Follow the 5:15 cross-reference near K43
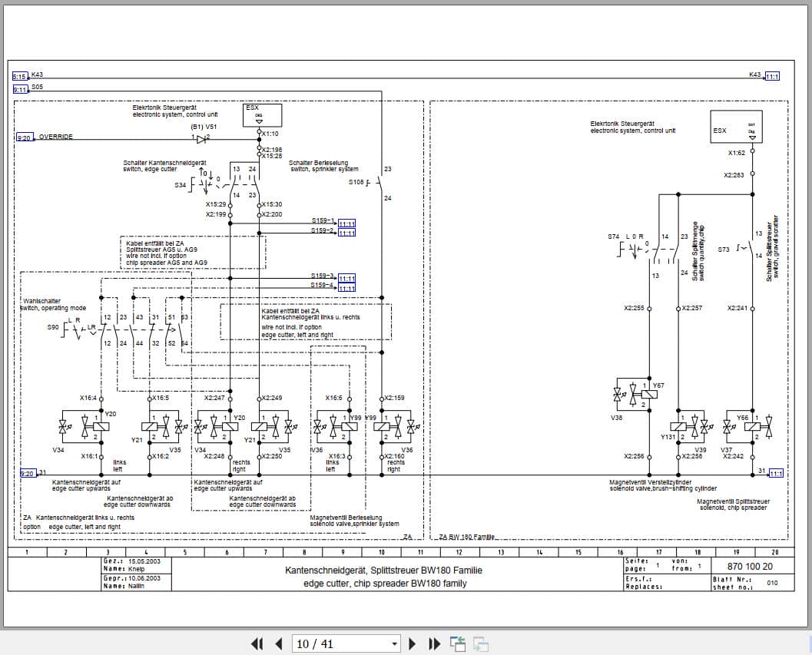 [20, 77]
